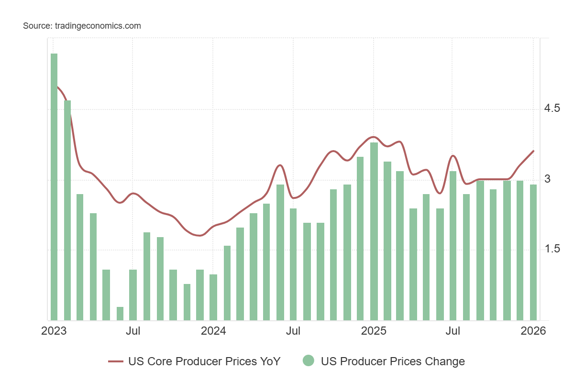Click the last green bar at 2026
574x392 pixels.
[533, 252]
